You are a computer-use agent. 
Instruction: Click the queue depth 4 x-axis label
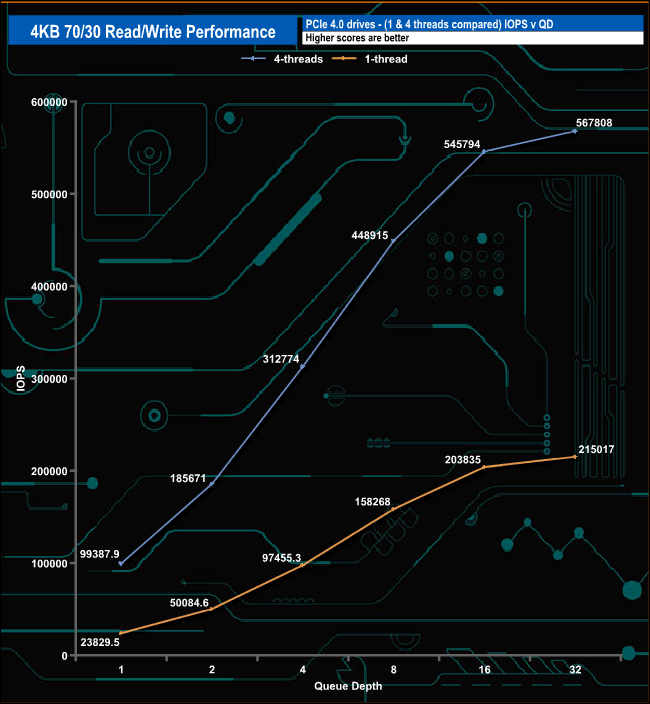click(x=303, y=670)
